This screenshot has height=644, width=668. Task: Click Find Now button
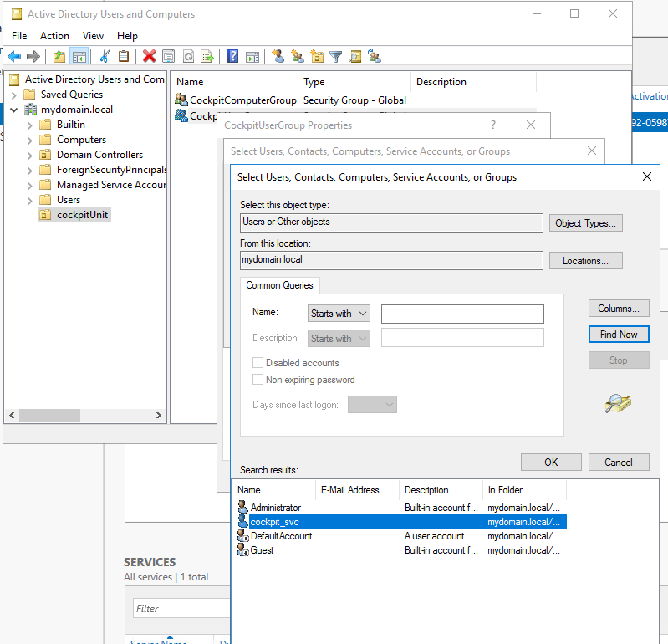(619, 335)
